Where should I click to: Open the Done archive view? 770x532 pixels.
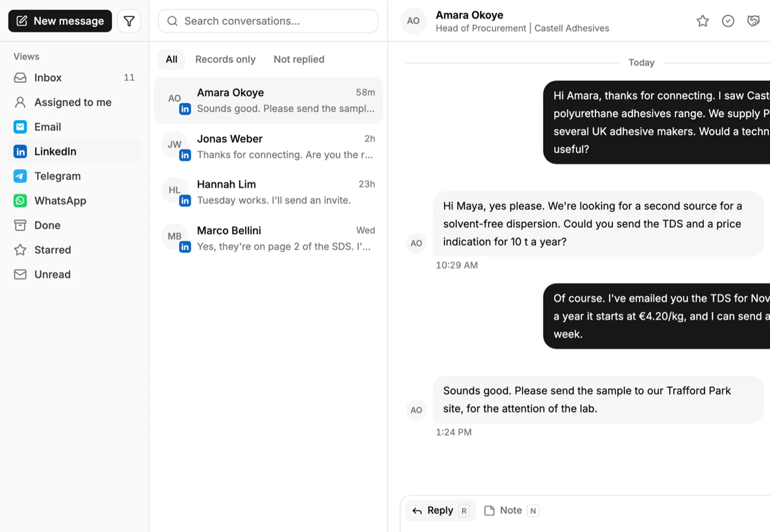point(75,225)
